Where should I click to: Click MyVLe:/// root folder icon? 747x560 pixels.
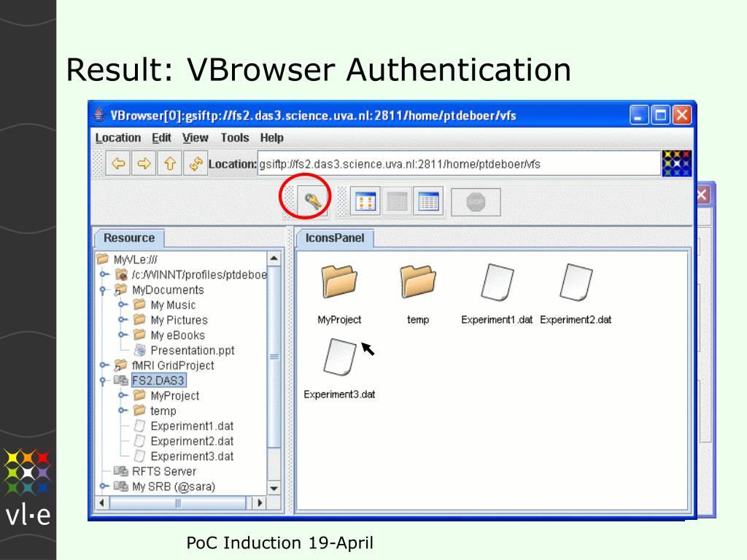coord(102,259)
